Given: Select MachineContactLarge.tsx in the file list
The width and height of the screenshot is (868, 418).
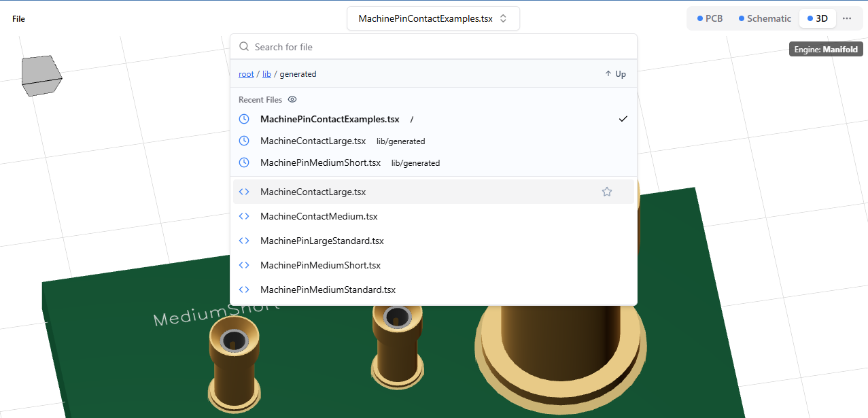Looking at the screenshot, I should click(434, 192).
